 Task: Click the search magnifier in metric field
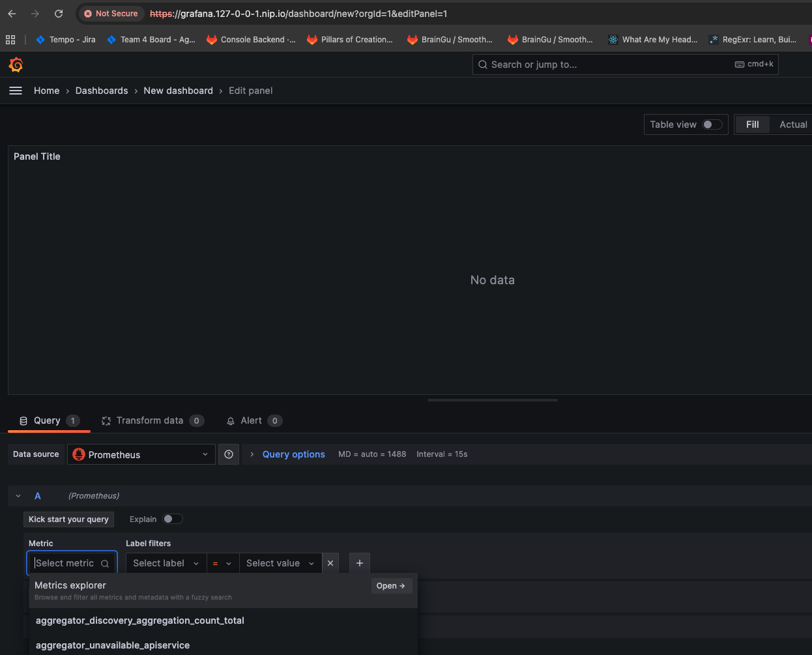(105, 564)
